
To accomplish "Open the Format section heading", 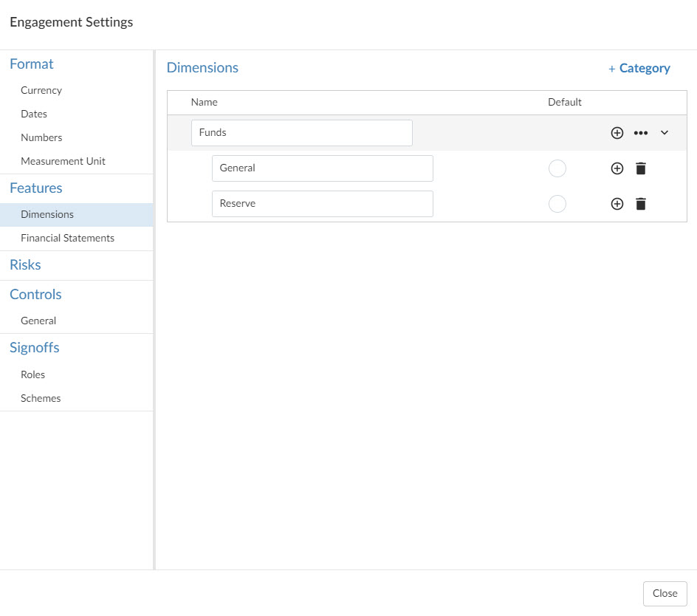I will click(x=32, y=64).
